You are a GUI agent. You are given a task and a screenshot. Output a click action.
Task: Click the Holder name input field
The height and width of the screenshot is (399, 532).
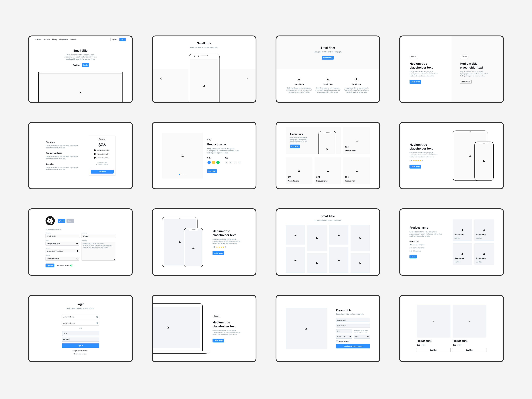353,320
